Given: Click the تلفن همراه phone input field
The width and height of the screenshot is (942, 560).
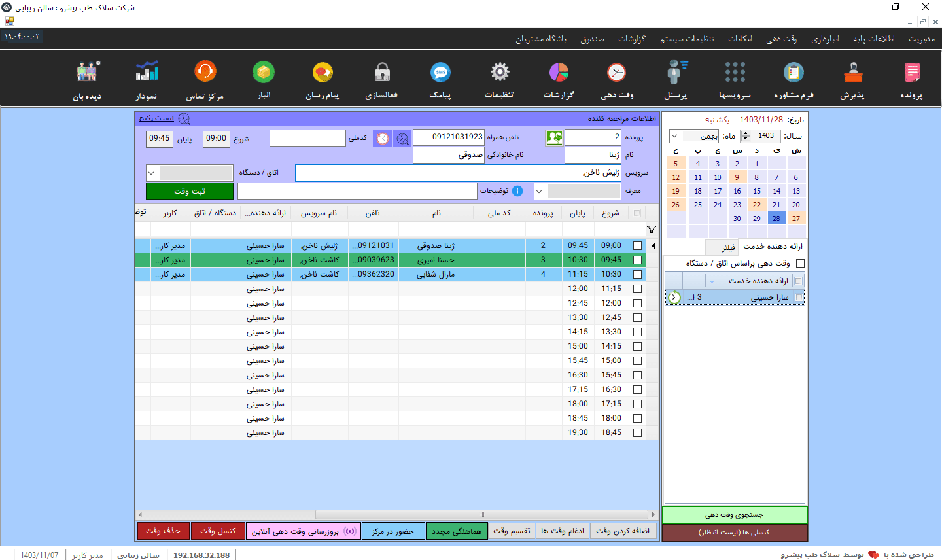Looking at the screenshot, I should click(449, 137).
